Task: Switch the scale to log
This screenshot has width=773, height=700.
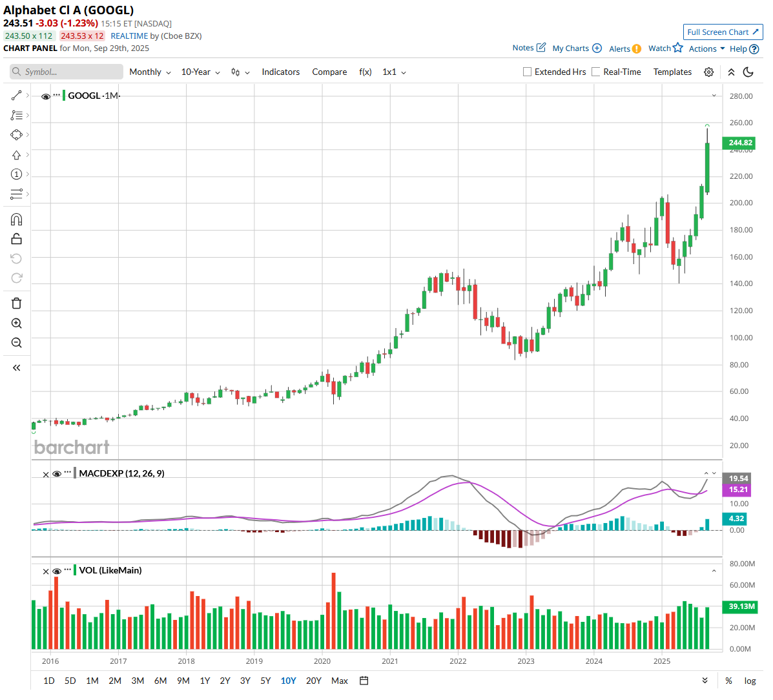Action: point(750,681)
